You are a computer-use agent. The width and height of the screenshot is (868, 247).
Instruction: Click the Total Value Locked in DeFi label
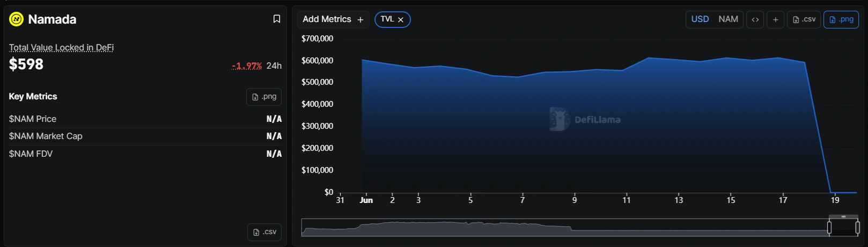point(61,47)
